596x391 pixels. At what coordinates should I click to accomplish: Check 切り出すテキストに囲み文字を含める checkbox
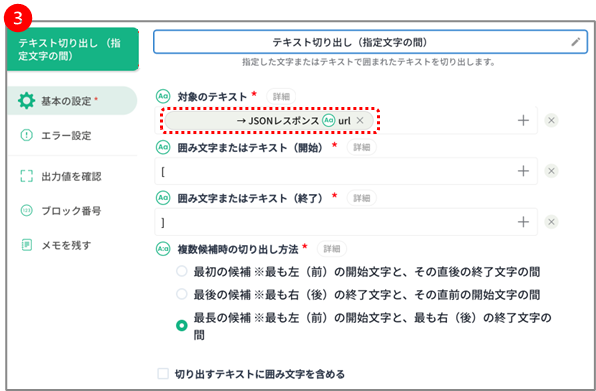tap(163, 374)
